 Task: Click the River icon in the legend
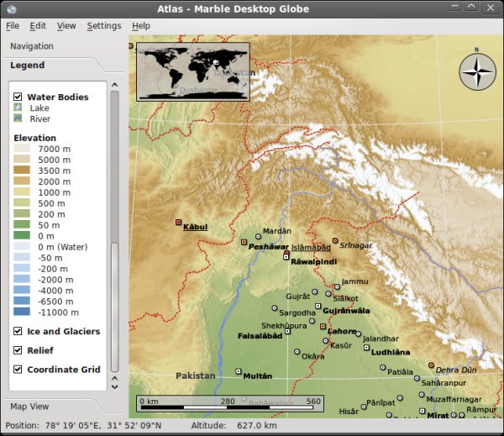[x=18, y=119]
